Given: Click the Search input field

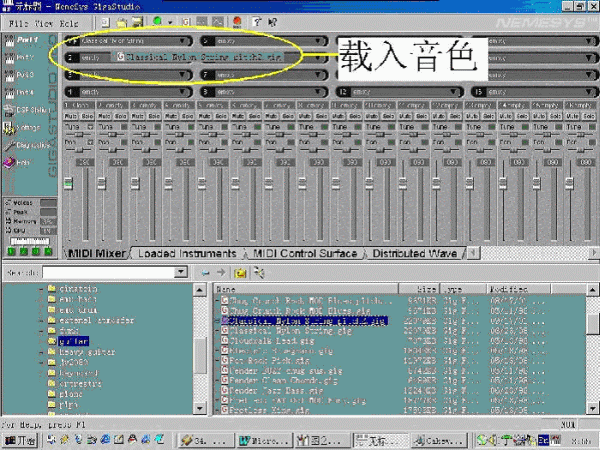Looking at the screenshot, I should pyautogui.click(x=108, y=272).
